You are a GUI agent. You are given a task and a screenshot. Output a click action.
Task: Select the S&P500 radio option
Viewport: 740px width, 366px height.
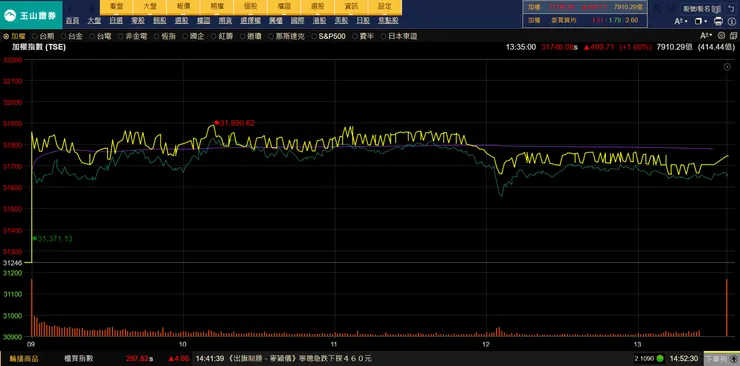pos(328,36)
